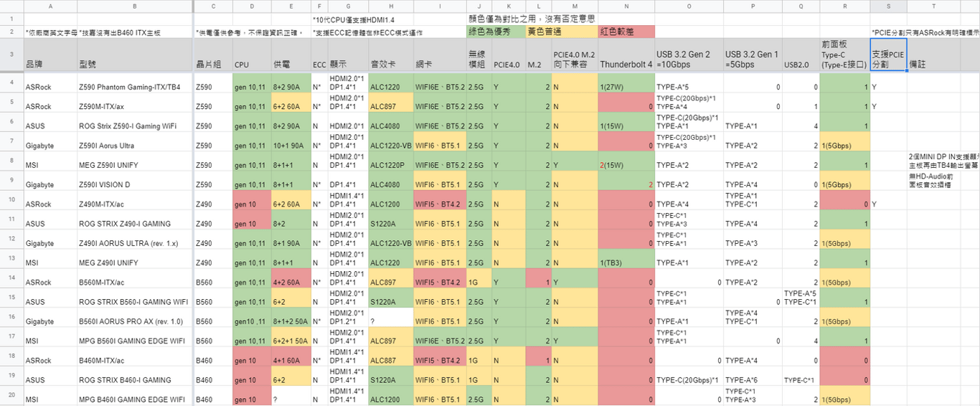Click the 無HD-Audio前面板音效插槽 remark cell
The image size is (980, 406).
933,179
